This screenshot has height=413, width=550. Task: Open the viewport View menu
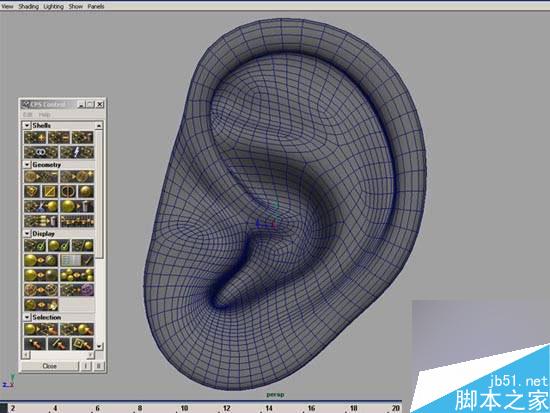click(7, 6)
